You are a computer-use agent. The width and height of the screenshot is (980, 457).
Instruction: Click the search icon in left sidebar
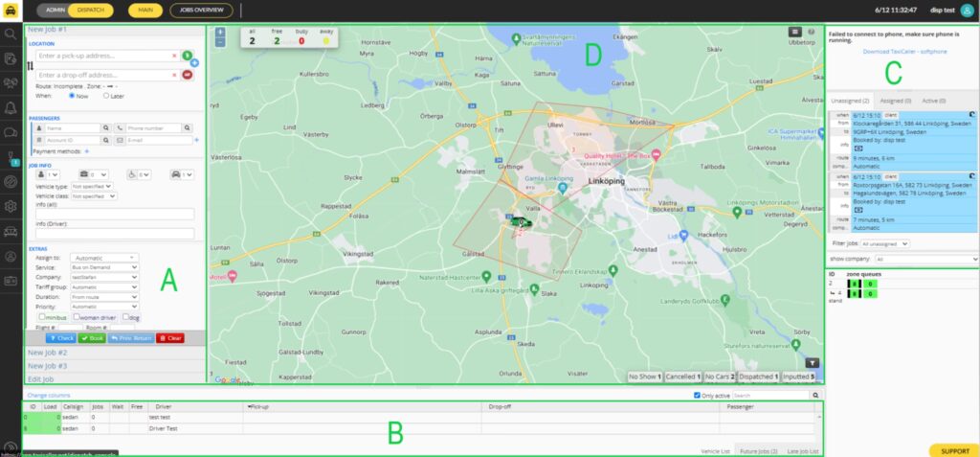point(11,34)
